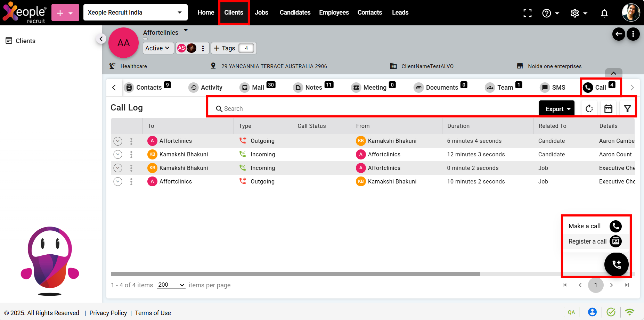
Task: Open the calendar date filter
Action: pos(608,109)
